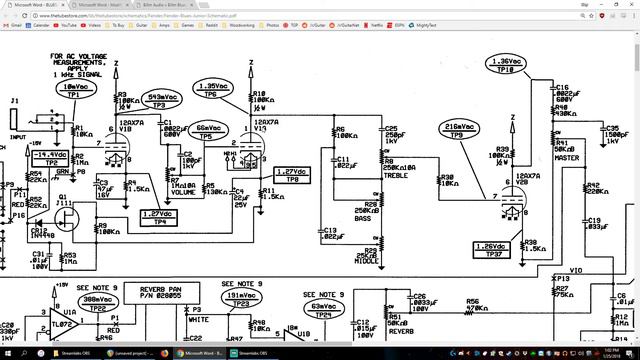The image size is (640, 360).
Task: Switch to the unsaved project taskbar window
Action: [131, 353]
